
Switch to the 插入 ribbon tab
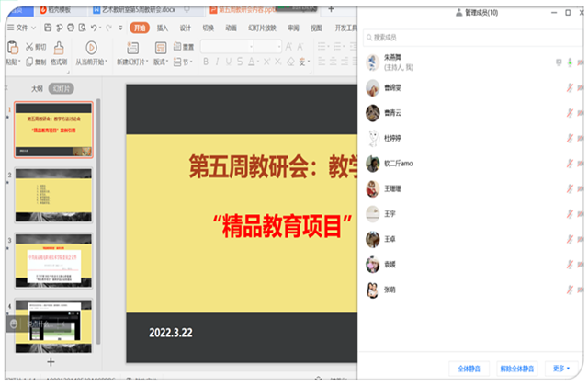163,28
